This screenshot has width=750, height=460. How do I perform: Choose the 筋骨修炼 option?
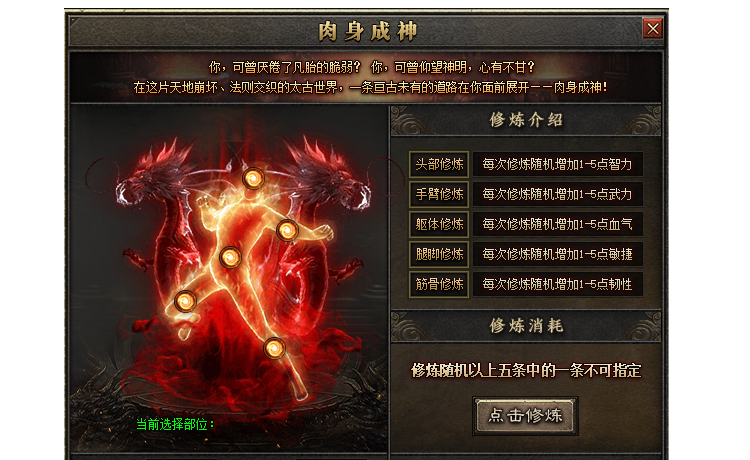click(439, 285)
